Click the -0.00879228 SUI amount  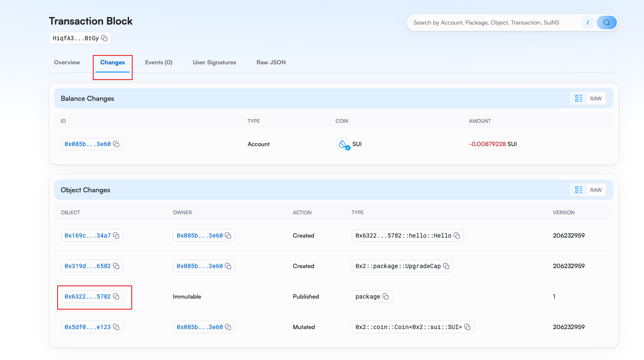tap(493, 144)
